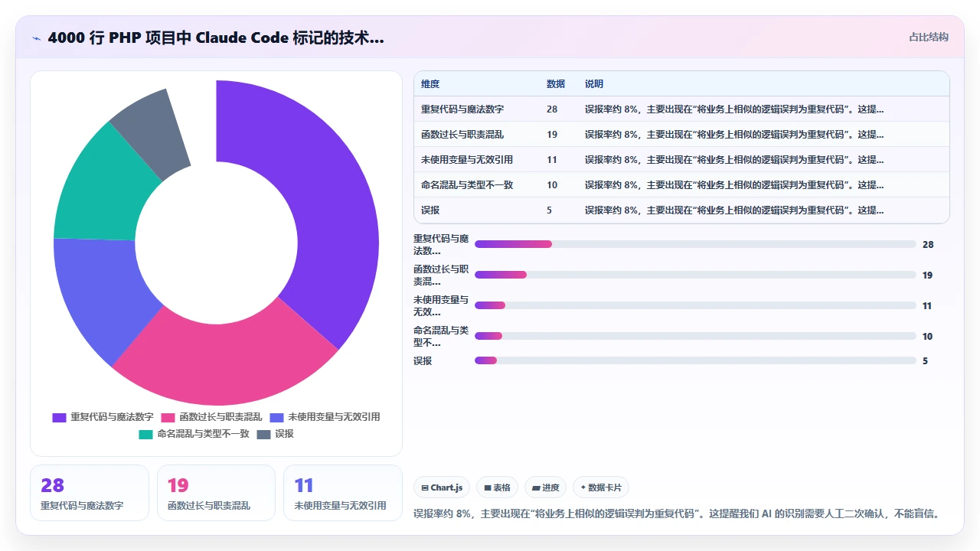Viewport: 980px width, 551px height.
Task: Click the value 11 in the table
Action: click(552, 160)
